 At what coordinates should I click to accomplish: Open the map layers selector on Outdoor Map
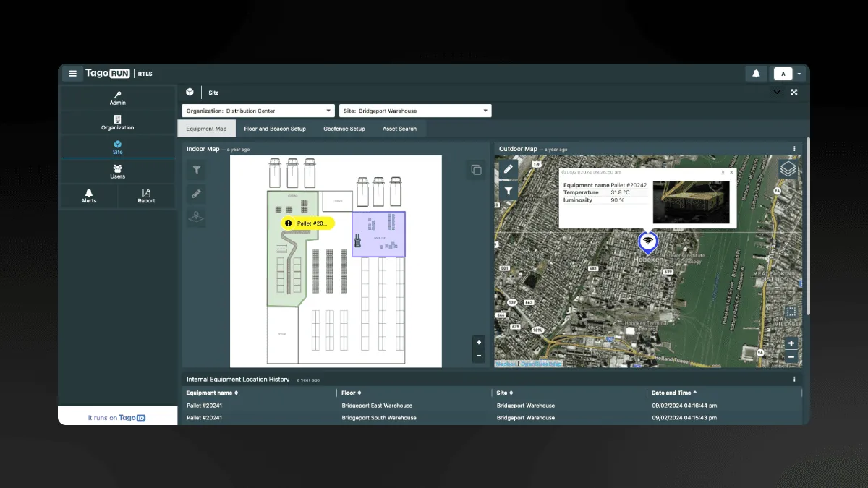pos(788,168)
